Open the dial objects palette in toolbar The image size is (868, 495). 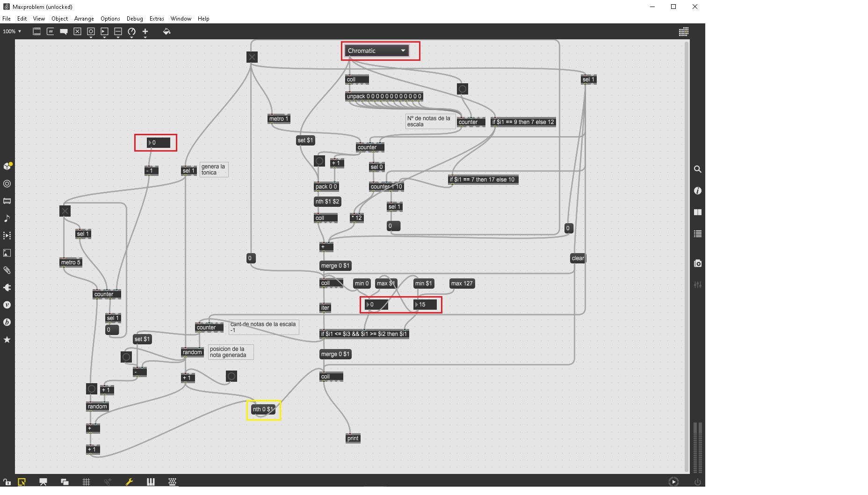coord(131,31)
